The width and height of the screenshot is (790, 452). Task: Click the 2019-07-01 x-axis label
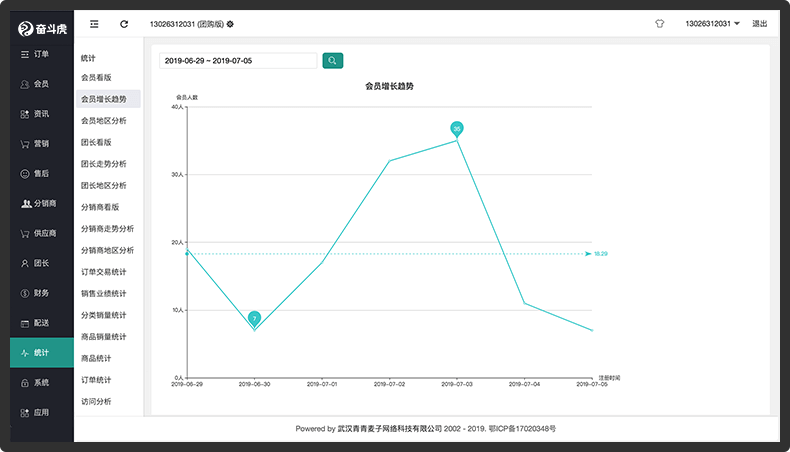click(x=322, y=384)
